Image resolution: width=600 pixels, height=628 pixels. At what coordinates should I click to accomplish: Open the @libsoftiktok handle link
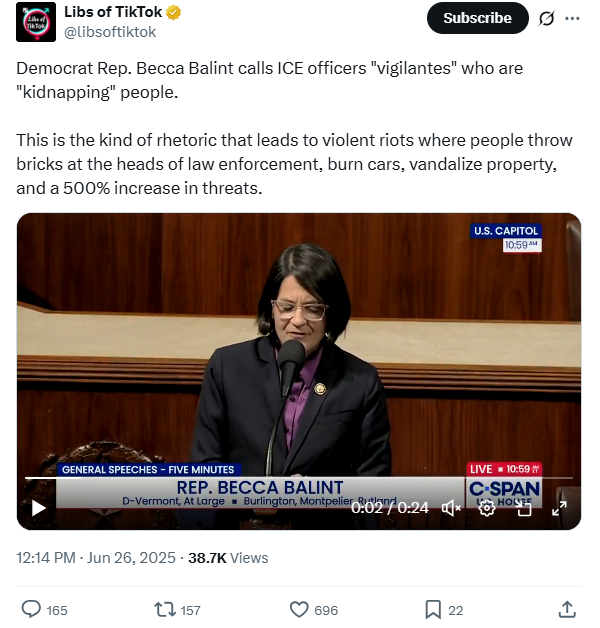[110, 32]
